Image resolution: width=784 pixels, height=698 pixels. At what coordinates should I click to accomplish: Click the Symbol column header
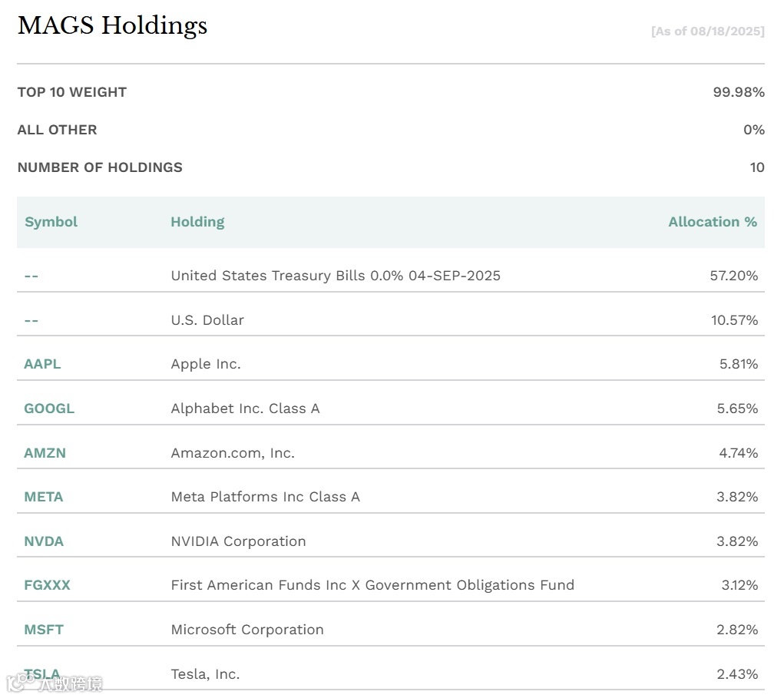click(51, 222)
